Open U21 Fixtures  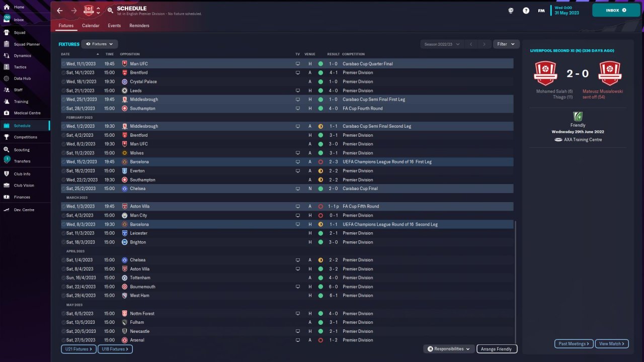point(78,349)
